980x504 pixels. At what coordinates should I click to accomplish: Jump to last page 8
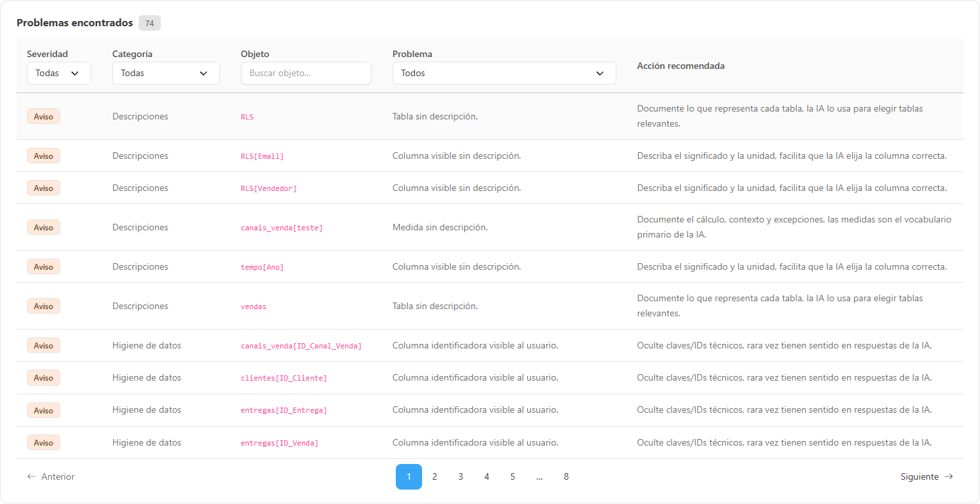coord(566,477)
